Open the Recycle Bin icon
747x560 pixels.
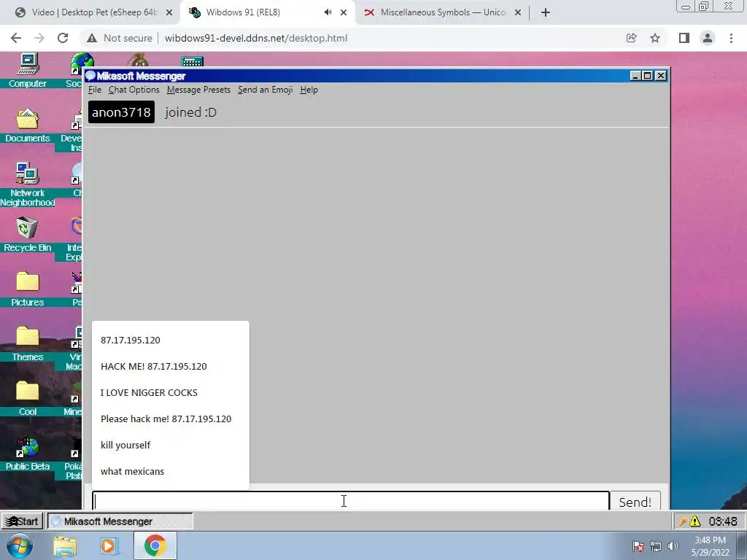(28, 234)
